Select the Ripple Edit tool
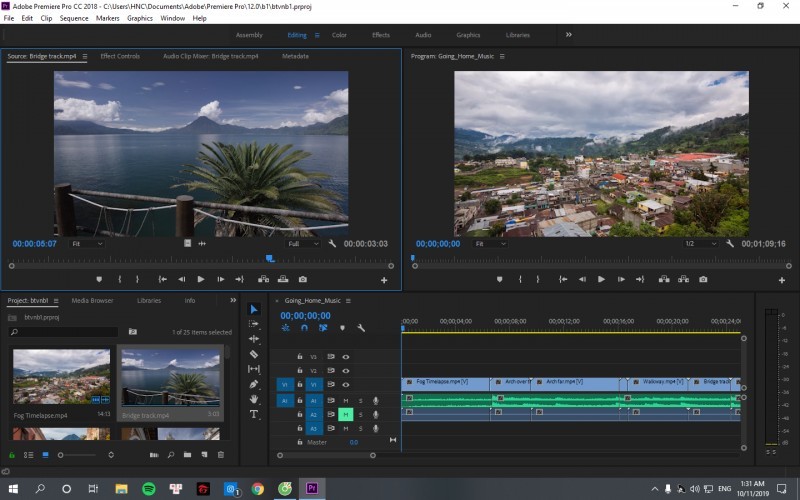This screenshot has width=800, height=500. click(x=254, y=339)
